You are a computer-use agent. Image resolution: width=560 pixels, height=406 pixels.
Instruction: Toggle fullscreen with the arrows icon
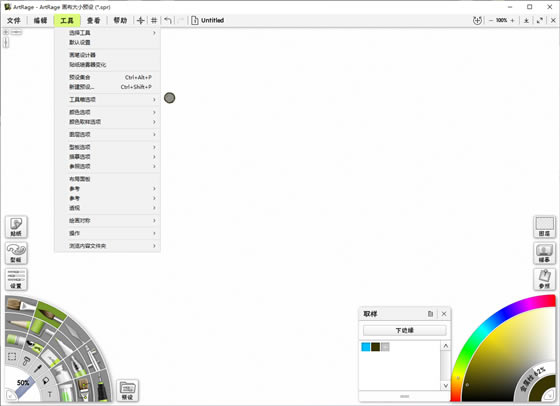click(x=540, y=20)
